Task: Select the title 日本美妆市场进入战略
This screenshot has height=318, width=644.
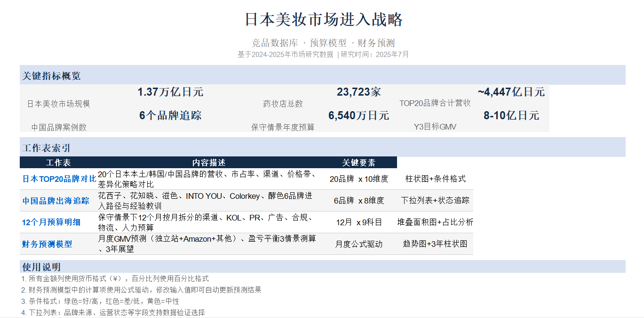Action: point(324,20)
